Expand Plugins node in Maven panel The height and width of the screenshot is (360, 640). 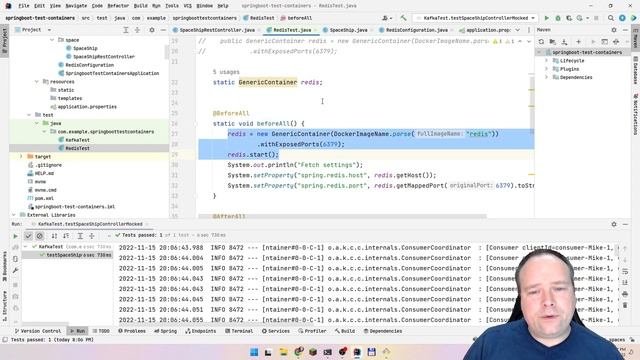[547, 69]
